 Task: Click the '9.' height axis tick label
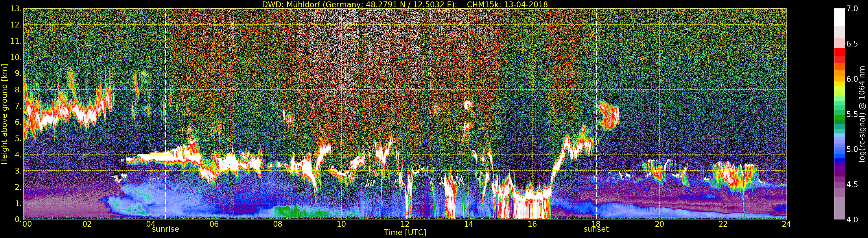click(x=18, y=73)
